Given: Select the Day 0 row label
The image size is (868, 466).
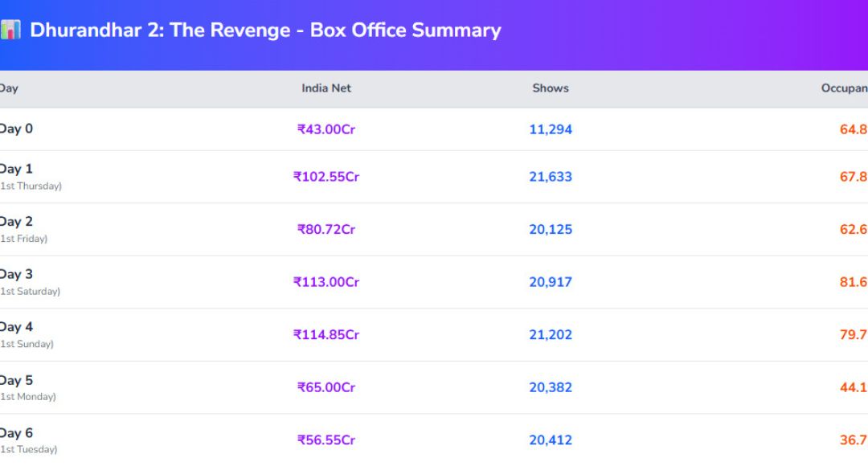Looking at the screenshot, I should pyautogui.click(x=16, y=129).
